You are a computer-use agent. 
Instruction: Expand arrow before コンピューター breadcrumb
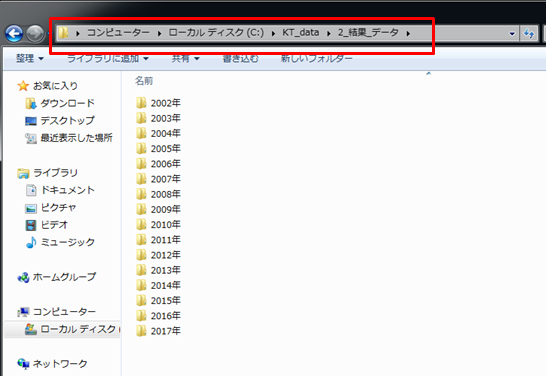[78, 33]
